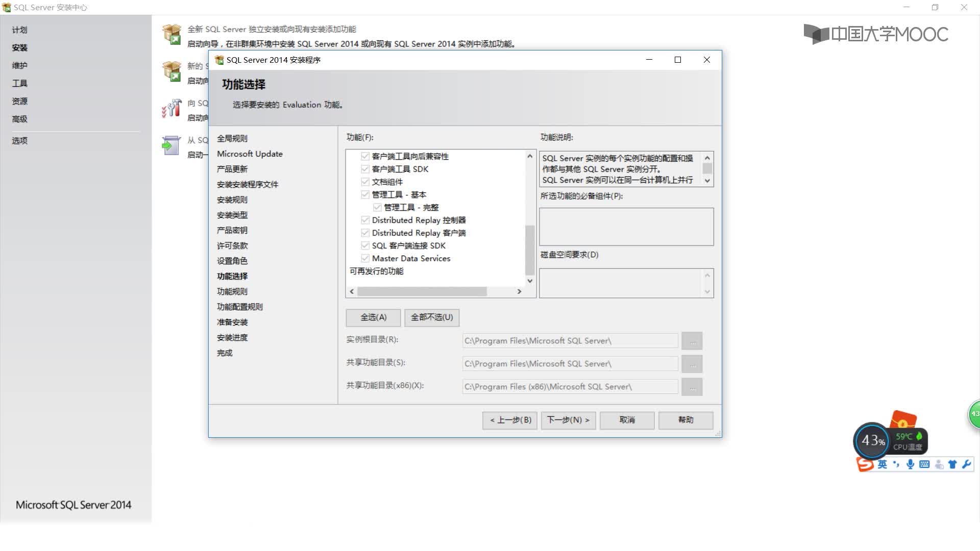
Task: Click the punctuation mode icon in input toolbar
Action: pyautogui.click(x=896, y=464)
